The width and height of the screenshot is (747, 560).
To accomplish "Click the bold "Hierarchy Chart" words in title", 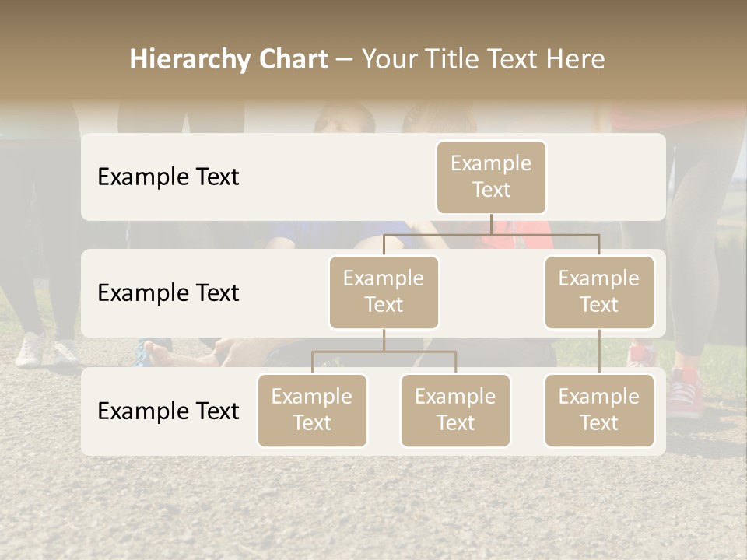I will [x=229, y=59].
